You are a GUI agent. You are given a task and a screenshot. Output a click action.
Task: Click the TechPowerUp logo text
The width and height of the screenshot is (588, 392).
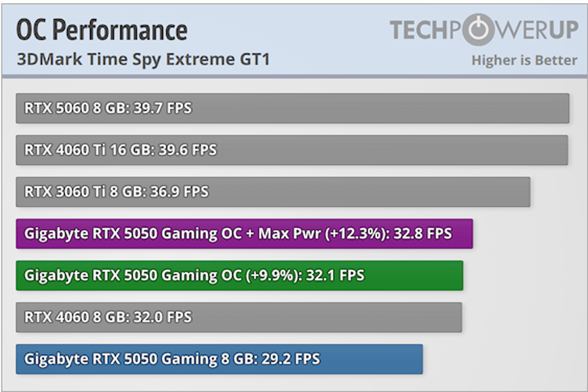pyautogui.click(x=484, y=30)
